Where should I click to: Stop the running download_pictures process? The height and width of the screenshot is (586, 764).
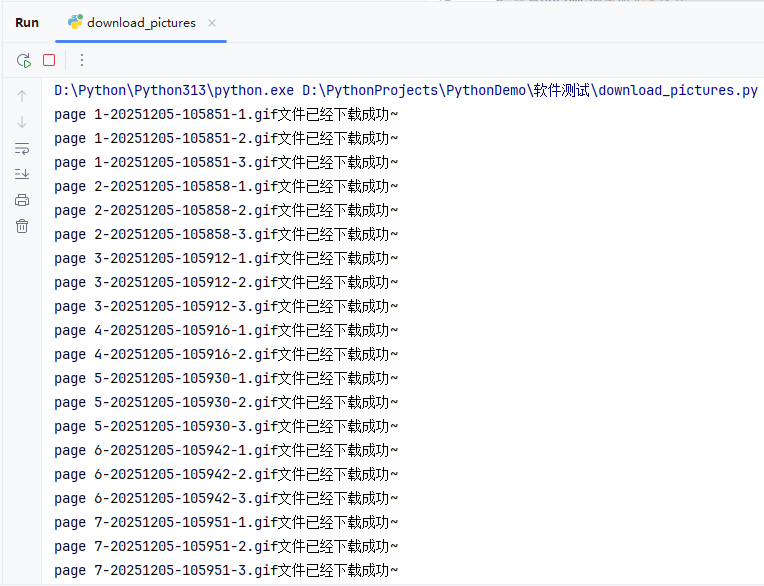pyautogui.click(x=49, y=60)
